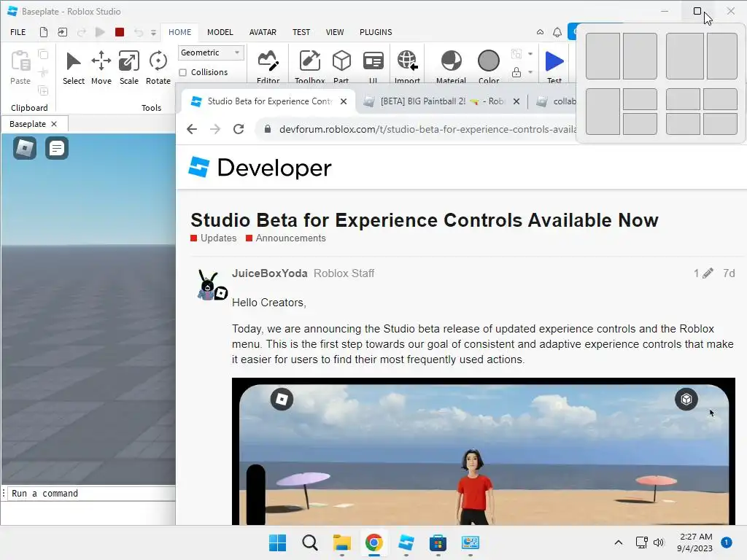The width and height of the screenshot is (747, 560).
Task: Expand the Group dropdown arrow
Action: point(530,54)
